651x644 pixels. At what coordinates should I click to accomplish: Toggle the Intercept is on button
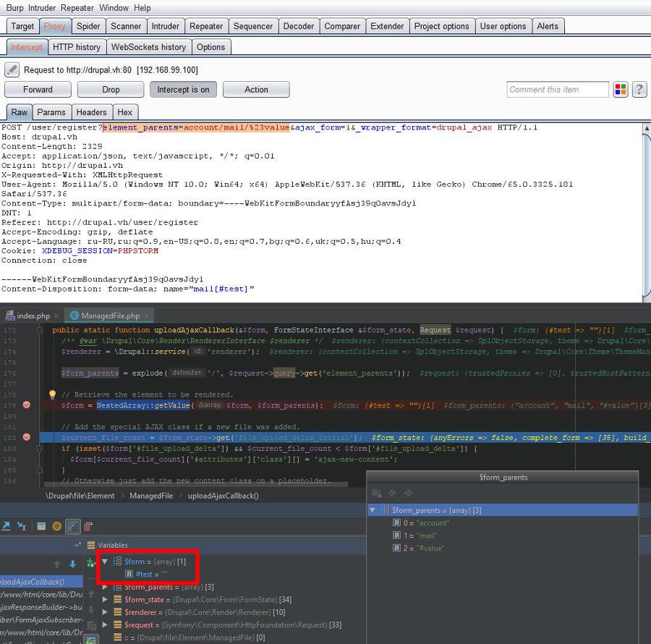(x=183, y=90)
